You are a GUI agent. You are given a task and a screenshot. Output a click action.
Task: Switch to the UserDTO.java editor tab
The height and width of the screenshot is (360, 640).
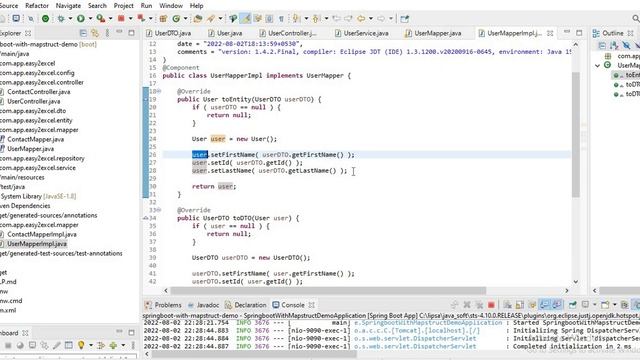[169, 33]
